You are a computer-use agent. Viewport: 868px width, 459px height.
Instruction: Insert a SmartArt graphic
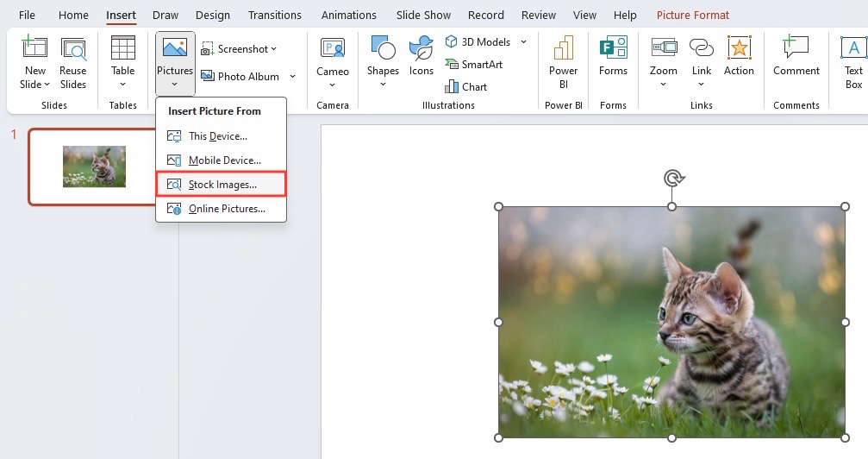[474, 65]
